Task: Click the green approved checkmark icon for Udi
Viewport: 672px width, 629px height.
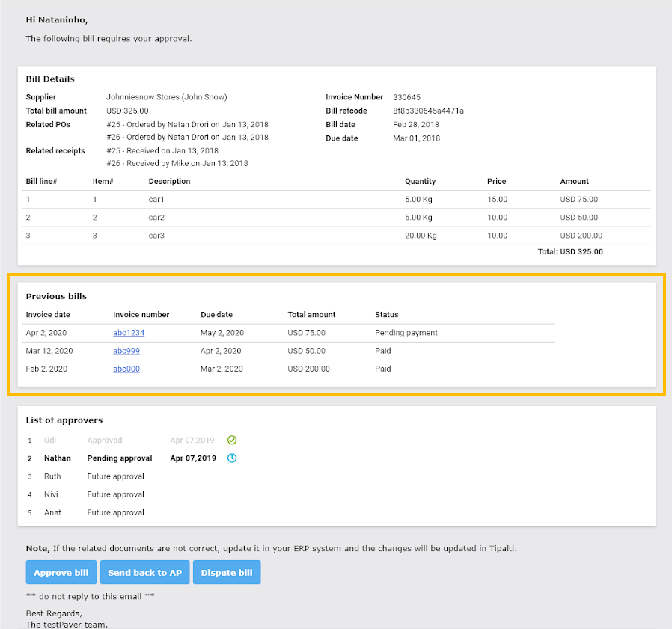Action: click(232, 440)
